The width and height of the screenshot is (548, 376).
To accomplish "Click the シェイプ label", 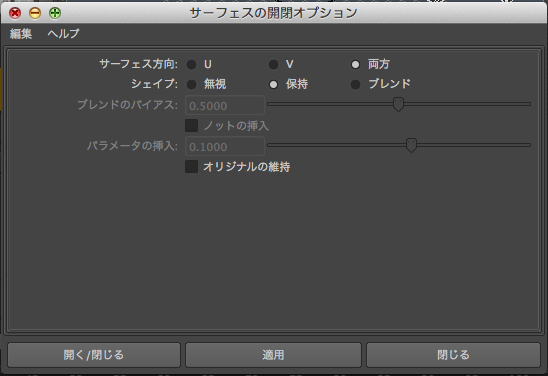I will (x=154, y=84).
